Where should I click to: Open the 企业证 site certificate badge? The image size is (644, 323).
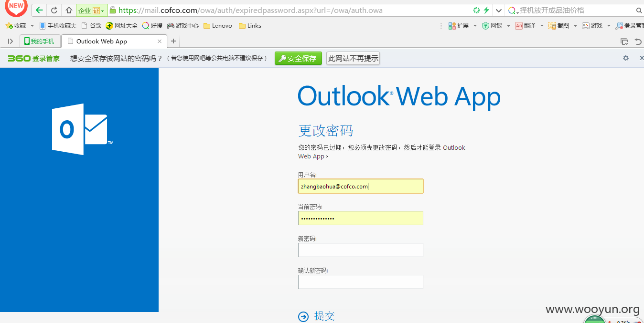point(91,10)
